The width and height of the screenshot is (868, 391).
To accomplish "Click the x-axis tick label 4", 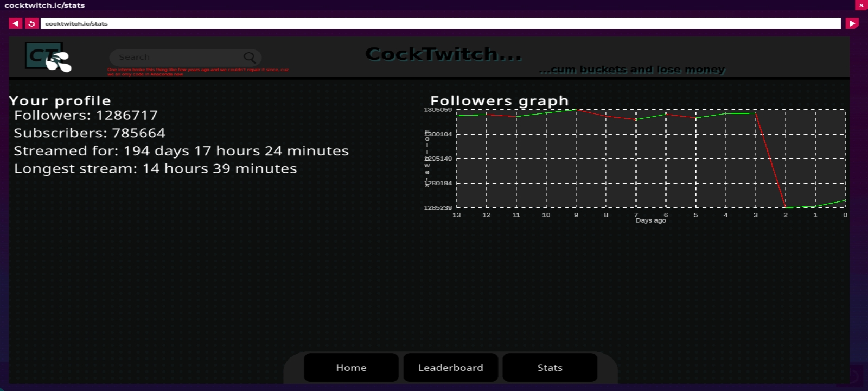I will [x=726, y=215].
